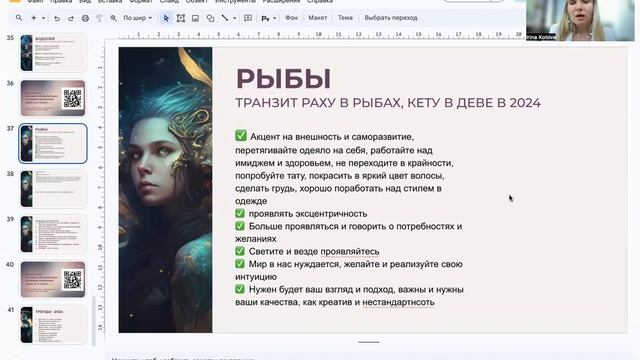Click text "проявлять эксцентричность"

point(308,214)
